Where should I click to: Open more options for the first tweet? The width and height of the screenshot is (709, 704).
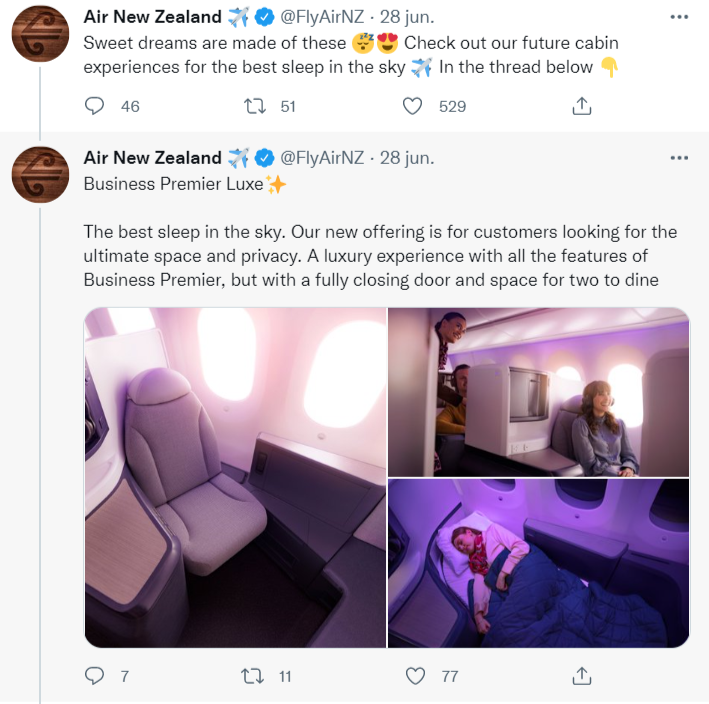679,17
